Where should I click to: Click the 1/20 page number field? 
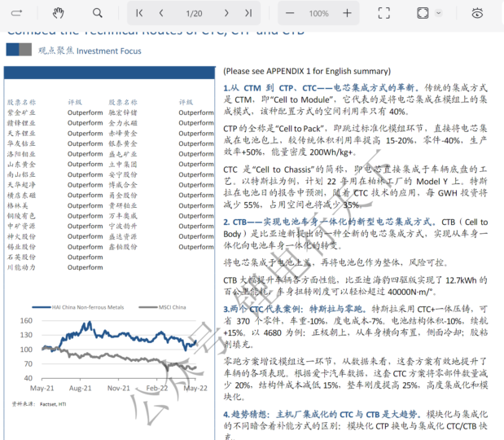194,13
